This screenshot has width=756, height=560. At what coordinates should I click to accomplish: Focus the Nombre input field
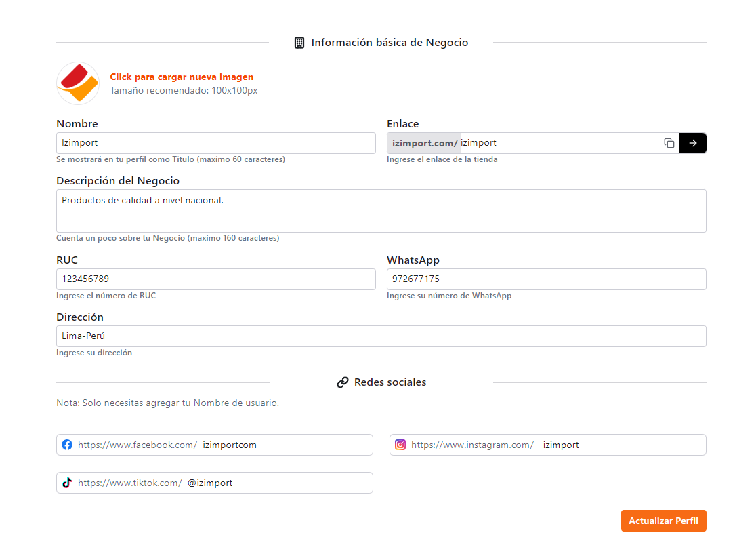(215, 143)
